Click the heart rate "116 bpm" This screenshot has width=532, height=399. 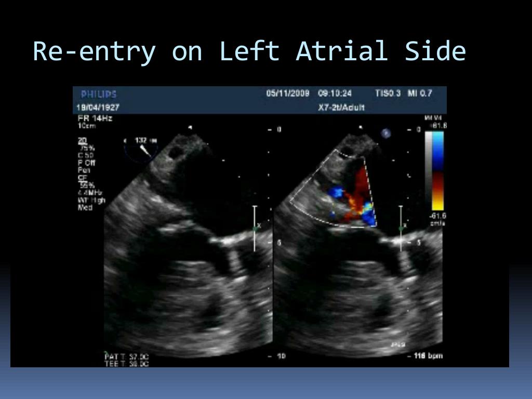[428, 356]
